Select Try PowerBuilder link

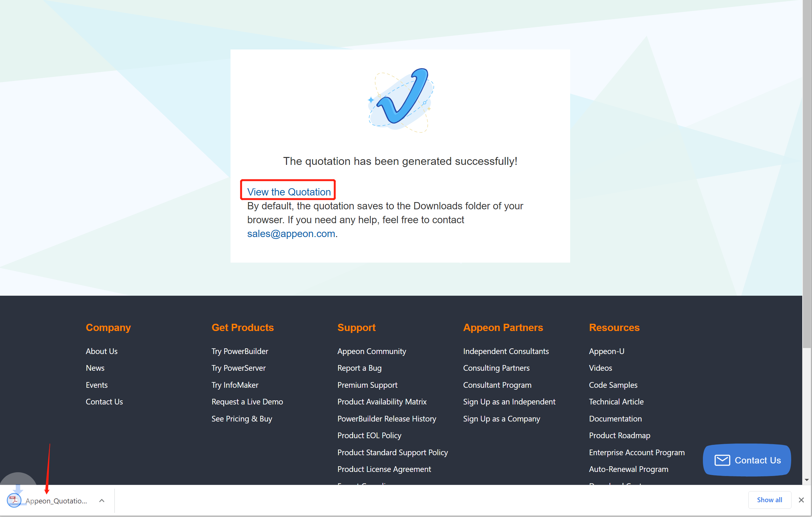(240, 351)
